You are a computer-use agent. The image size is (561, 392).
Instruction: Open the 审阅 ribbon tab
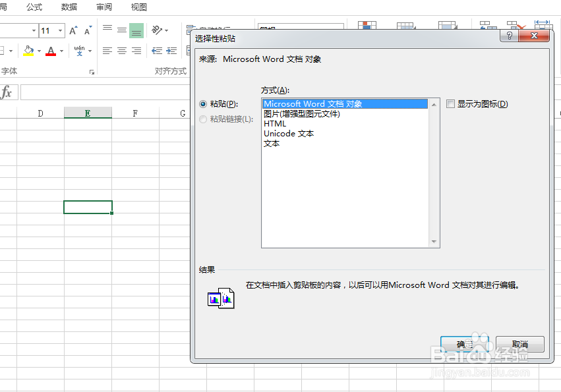[104, 7]
